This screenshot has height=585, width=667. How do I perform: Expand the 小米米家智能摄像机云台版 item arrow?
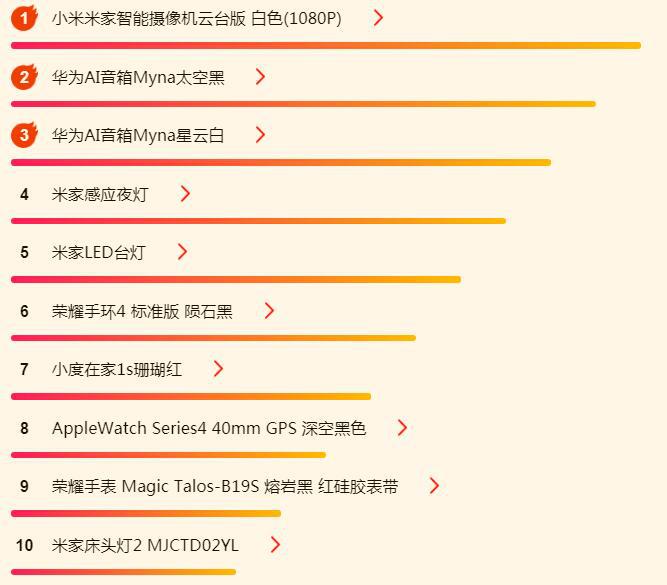click(378, 18)
